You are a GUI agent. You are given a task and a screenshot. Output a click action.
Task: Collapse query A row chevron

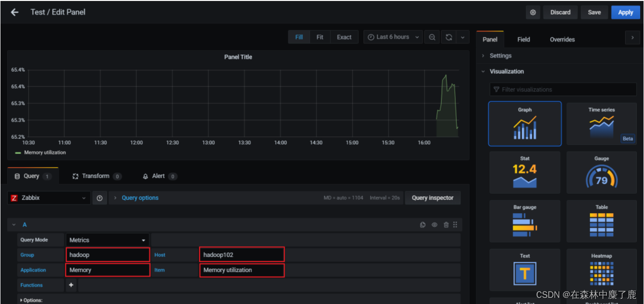coord(14,225)
